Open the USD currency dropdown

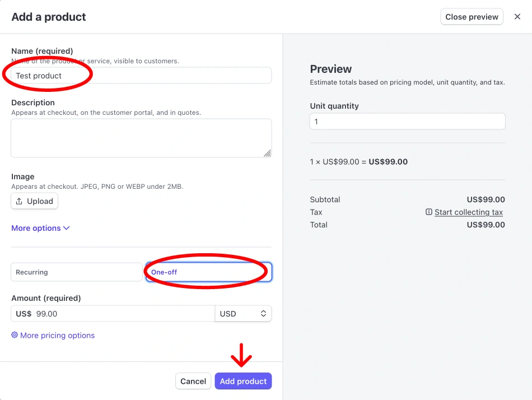[243, 314]
